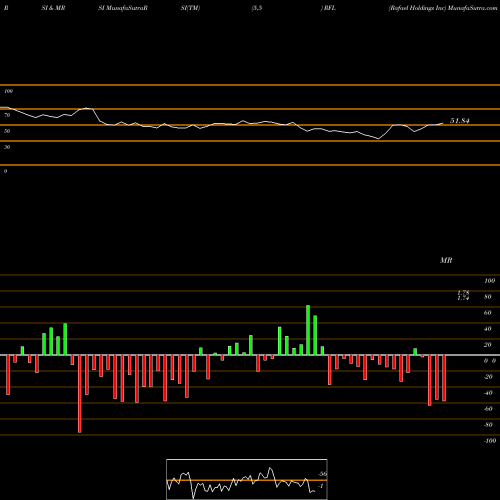This screenshot has height=500, width=500.
Task: Click the longest red MR bar near -90
Action: (80, 394)
